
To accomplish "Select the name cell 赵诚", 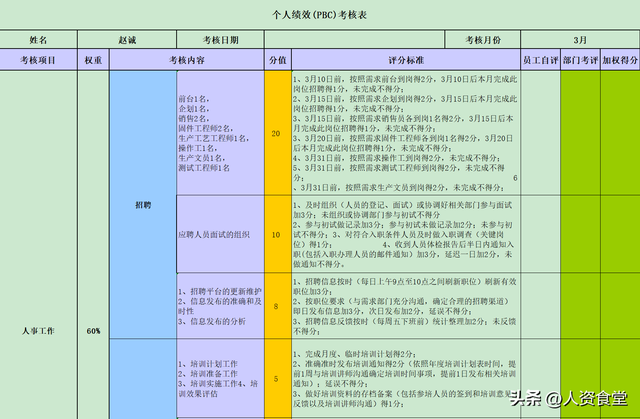I will coord(127,40).
